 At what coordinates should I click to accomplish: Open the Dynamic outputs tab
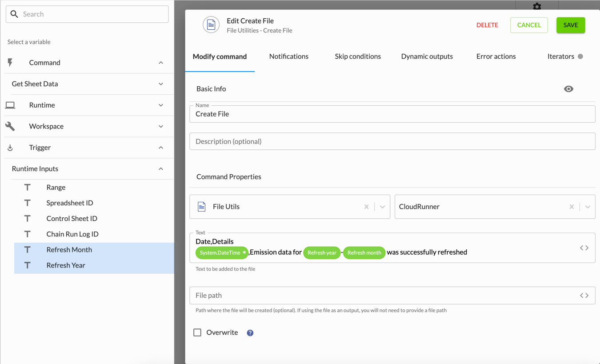tap(427, 56)
